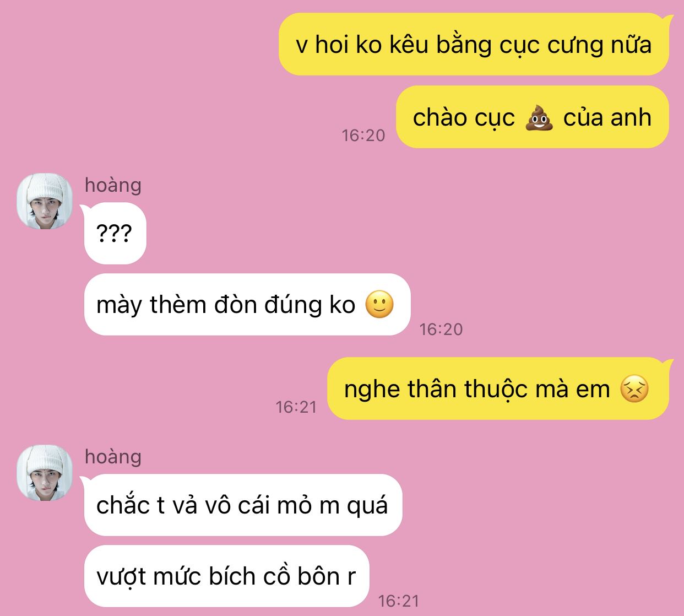Tap the sender name 'hoàng' above 'chắc t vả'
This screenshot has width=684, height=616.
tap(113, 457)
